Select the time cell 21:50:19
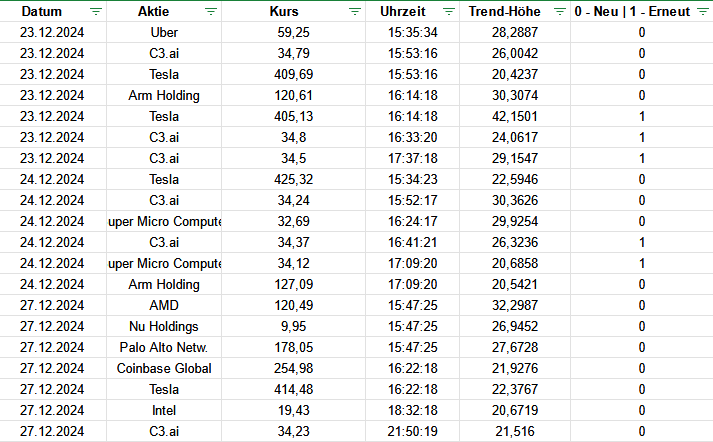This screenshot has height=442, width=713. 413,431
